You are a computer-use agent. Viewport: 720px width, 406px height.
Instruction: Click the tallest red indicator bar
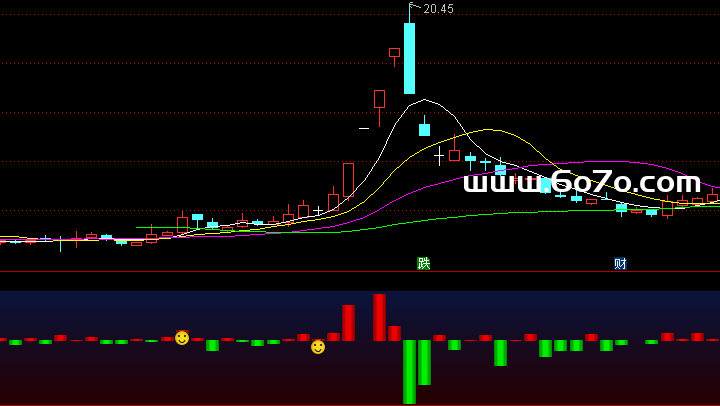pos(379,317)
